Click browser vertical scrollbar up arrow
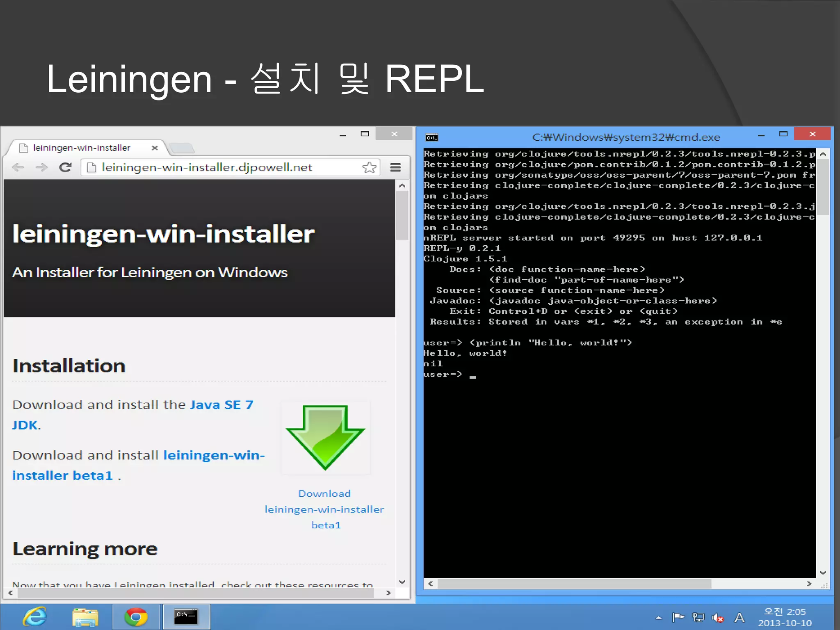This screenshot has height=630, width=840. (402, 186)
